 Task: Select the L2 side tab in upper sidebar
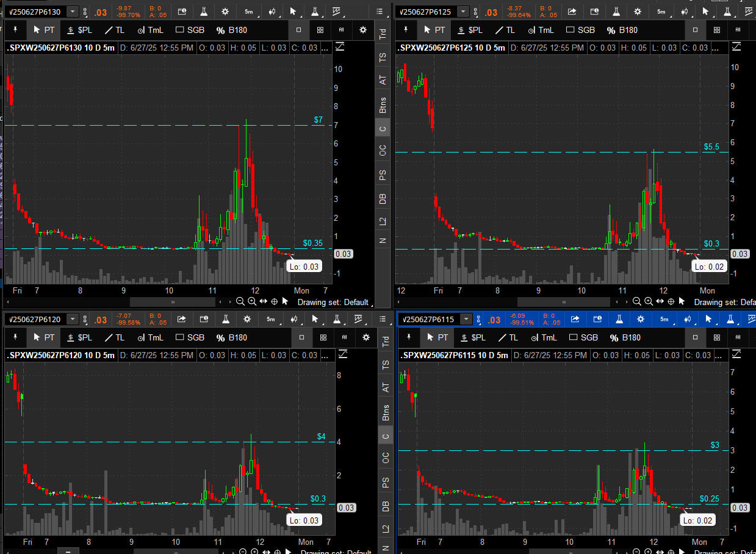[383, 221]
